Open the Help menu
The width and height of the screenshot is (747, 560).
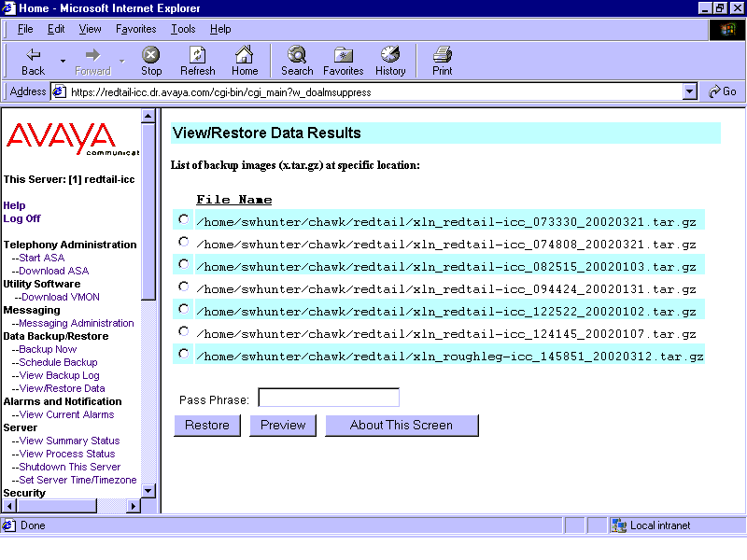click(x=220, y=29)
